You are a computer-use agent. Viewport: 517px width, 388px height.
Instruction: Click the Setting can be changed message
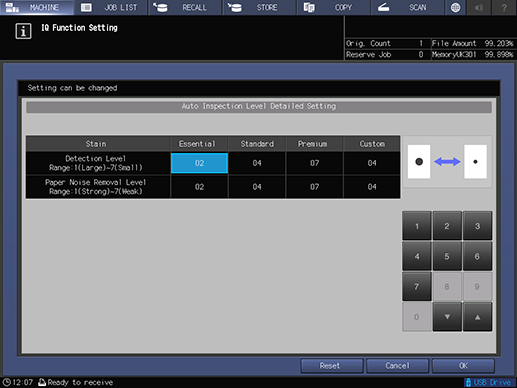tap(72, 88)
